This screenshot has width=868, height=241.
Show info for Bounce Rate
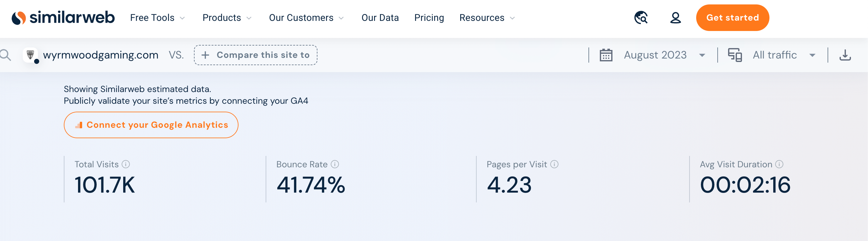point(335,164)
